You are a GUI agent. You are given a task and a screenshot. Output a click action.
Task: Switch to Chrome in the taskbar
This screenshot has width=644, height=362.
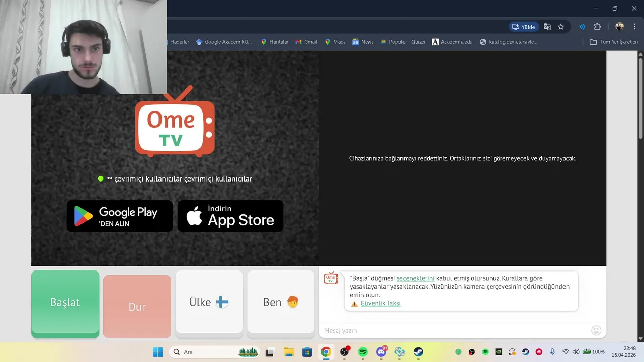click(x=326, y=352)
